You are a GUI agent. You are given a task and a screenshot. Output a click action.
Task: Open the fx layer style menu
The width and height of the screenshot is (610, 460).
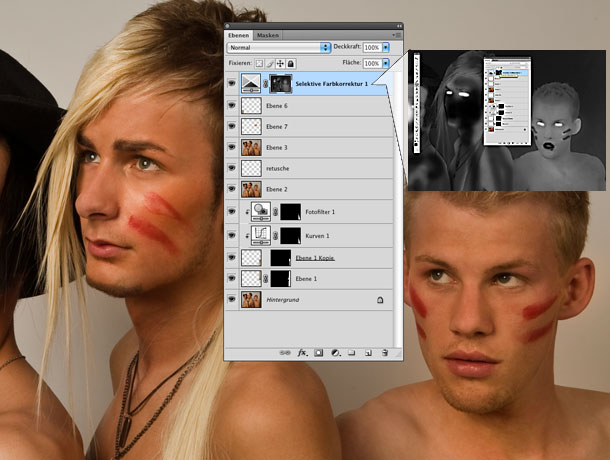pyautogui.click(x=302, y=353)
